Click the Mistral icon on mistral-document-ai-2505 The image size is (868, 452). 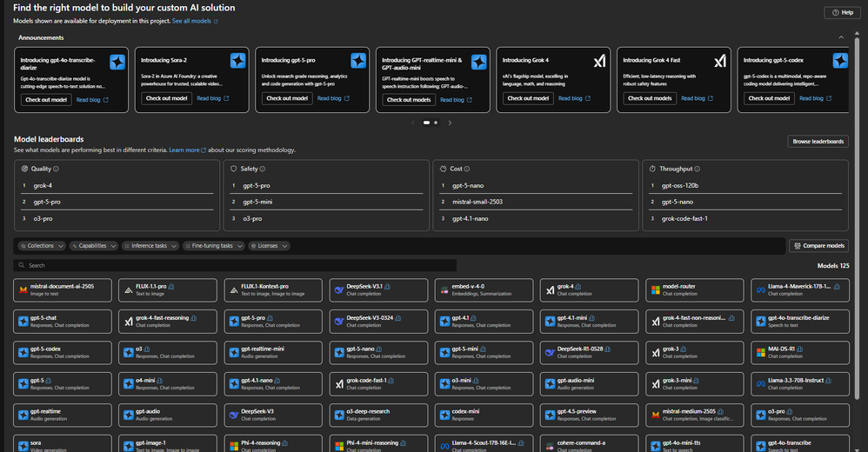point(23,290)
